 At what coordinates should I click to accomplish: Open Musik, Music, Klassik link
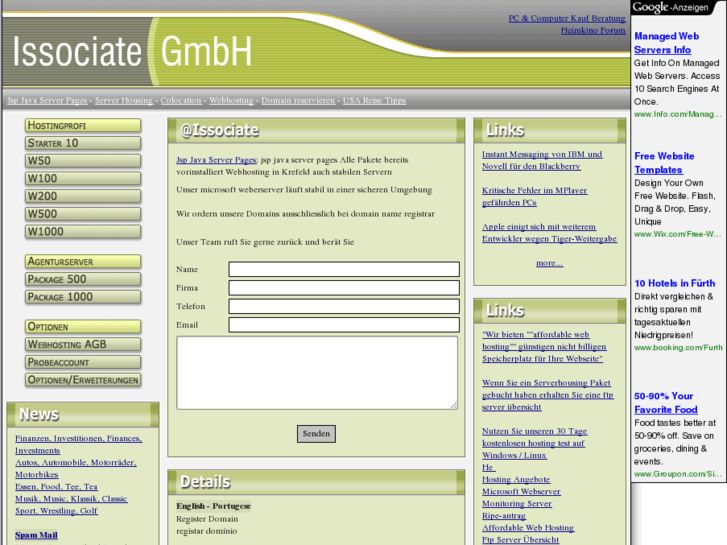pyautogui.click(x=71, y=499)
